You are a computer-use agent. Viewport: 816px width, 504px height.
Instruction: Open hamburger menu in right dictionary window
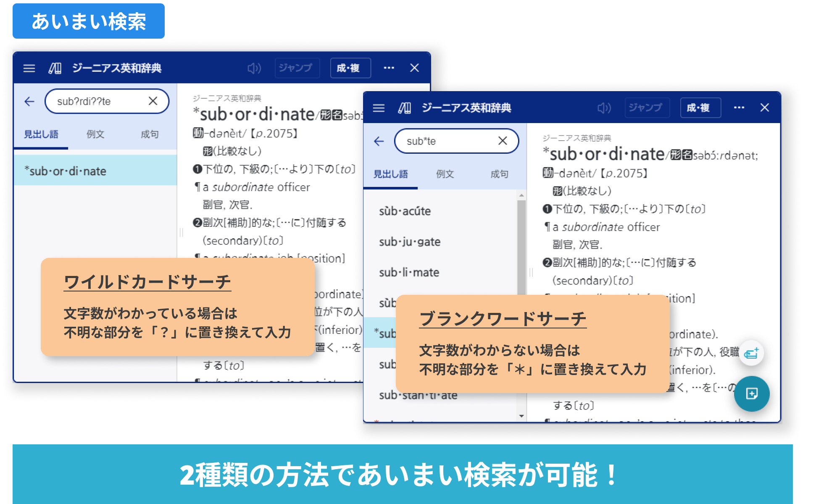379,108
